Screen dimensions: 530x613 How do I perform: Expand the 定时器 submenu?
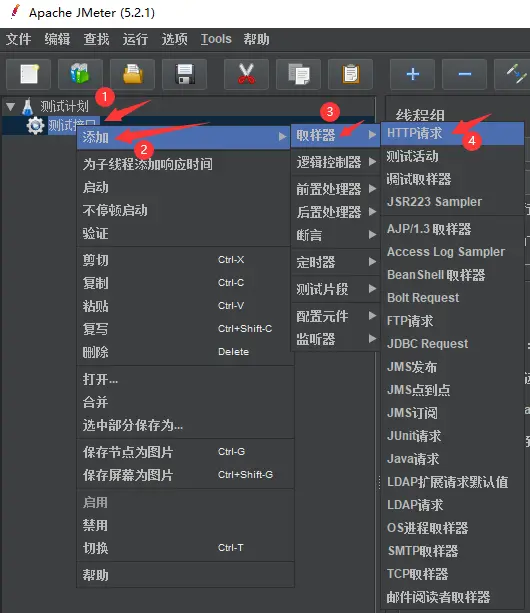336,262
